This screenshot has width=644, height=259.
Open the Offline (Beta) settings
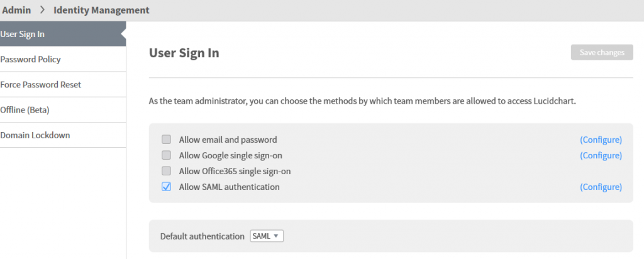tap(63, 110)
